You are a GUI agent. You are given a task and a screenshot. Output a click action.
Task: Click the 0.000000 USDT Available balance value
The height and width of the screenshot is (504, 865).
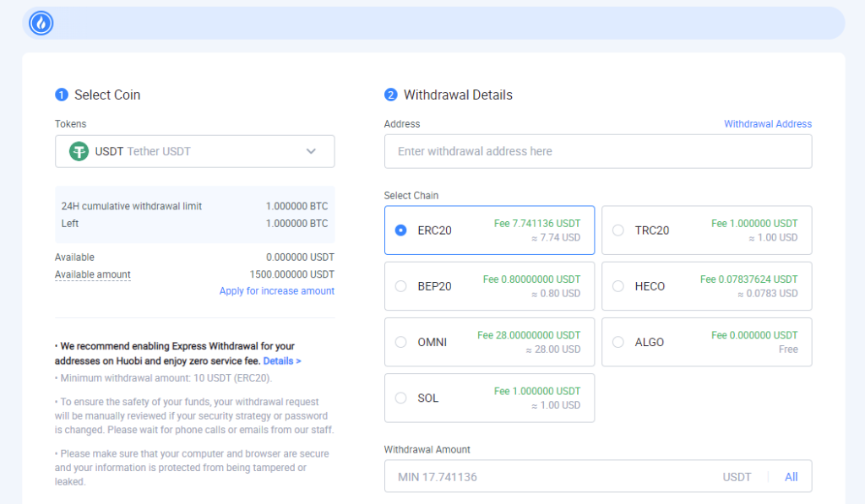click(300, 257)
